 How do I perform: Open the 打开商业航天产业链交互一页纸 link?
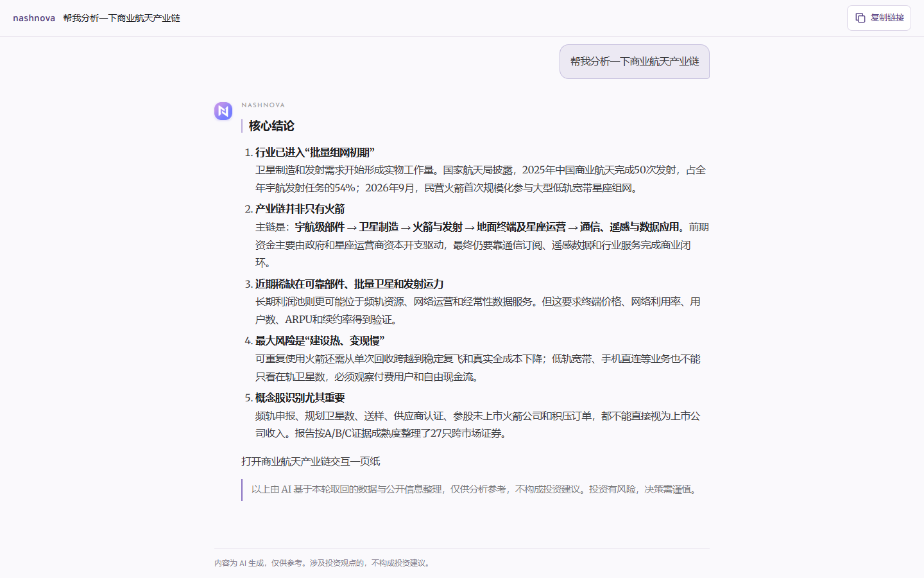[311, 461]
